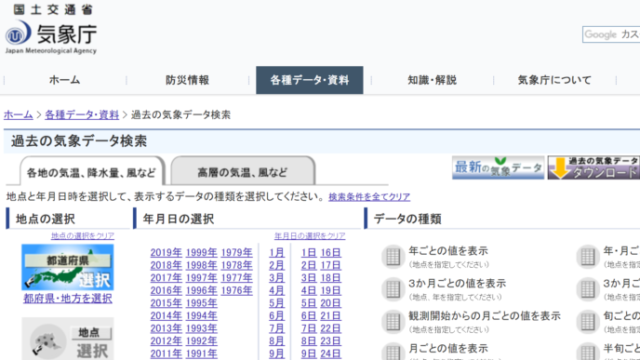Image resolution: width=640 pixels, height=360 pixels.
Task: Click the table icon beside 年・月ごと entry
Action: click(587, 257)
